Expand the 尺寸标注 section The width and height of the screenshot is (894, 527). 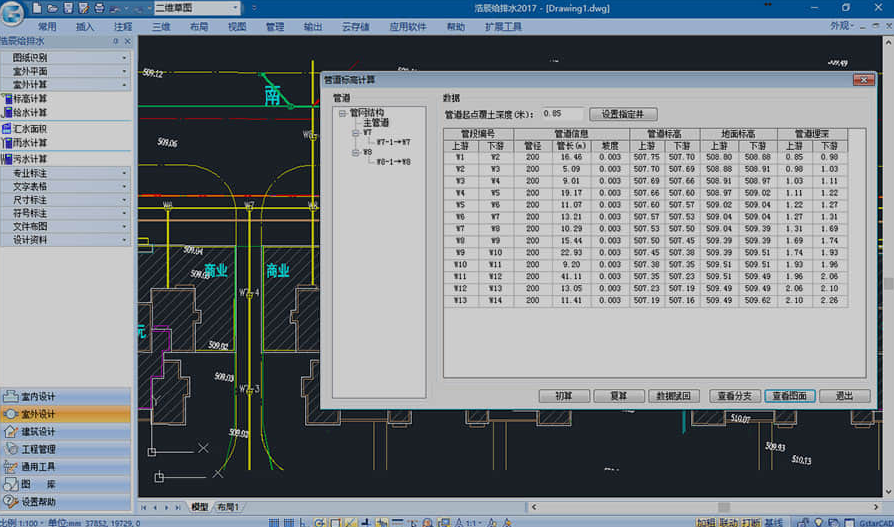pos(66,200)
